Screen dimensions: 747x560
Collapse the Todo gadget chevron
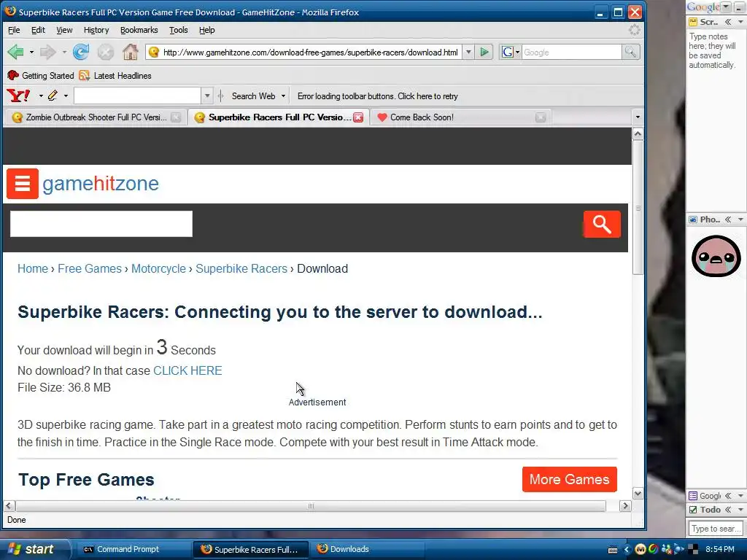click(x=728, y=510)
